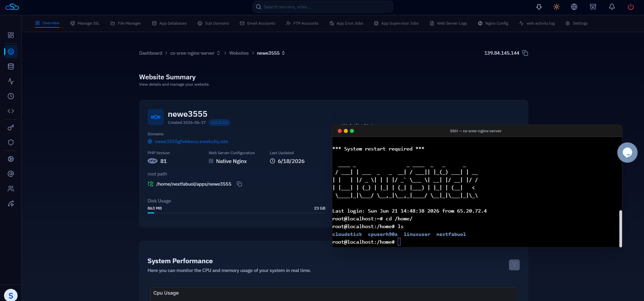644x301 pixels.
Task: Go to Dashboard in the breadcrumb
Action: click(x=151, y=53)
